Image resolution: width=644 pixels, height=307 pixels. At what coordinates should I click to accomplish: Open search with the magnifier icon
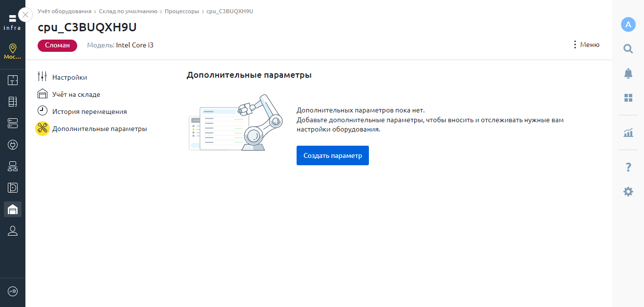628,48
